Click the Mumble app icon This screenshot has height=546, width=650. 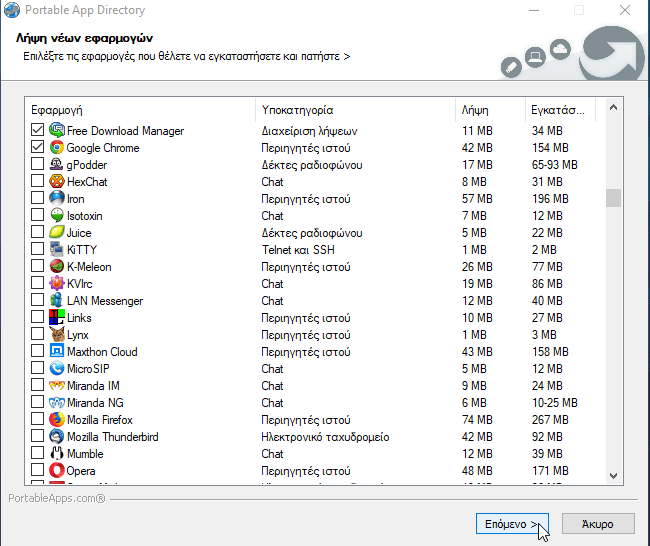(x=57, y=454)
